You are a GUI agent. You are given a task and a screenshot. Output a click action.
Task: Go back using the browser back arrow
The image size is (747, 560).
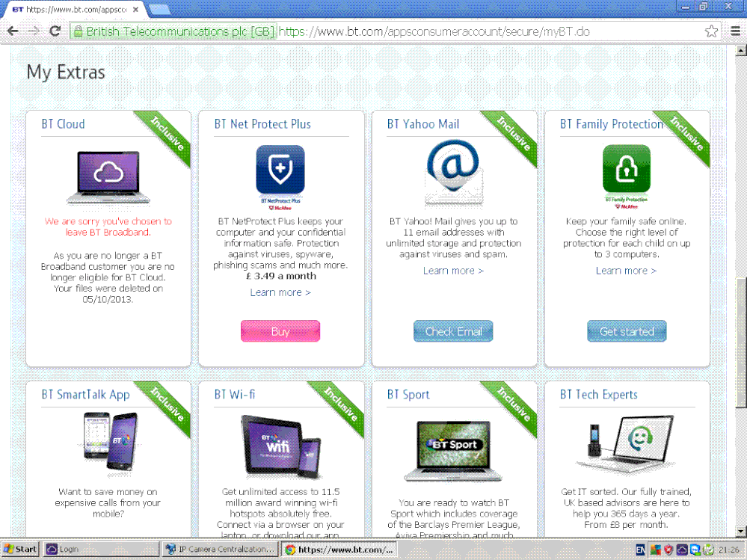click(13, 31)
